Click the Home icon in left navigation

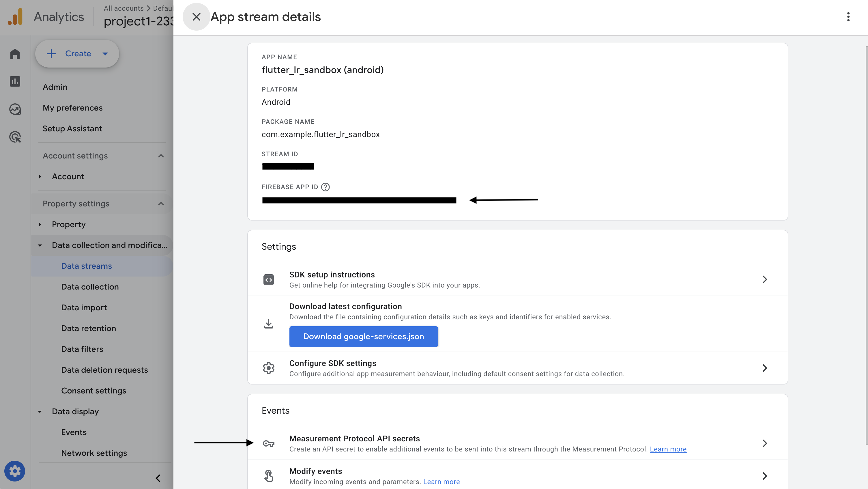pos(15,54)
